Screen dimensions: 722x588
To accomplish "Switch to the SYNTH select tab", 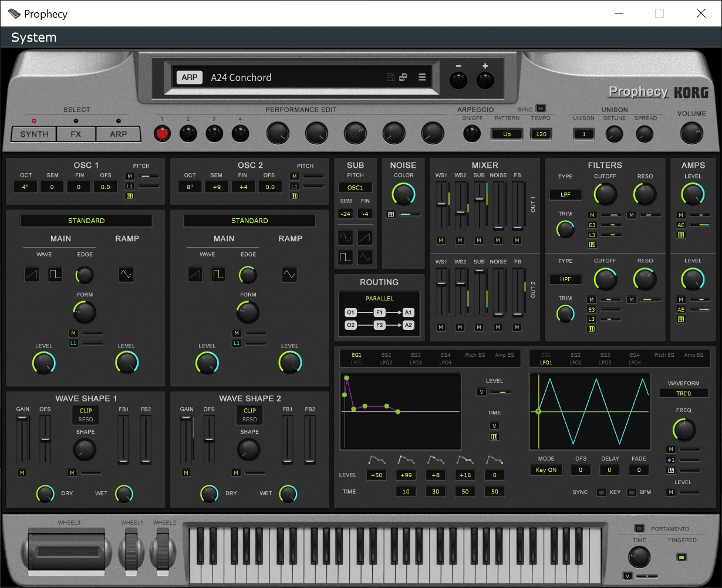I will pyautogui.click(x=34, y=134).
